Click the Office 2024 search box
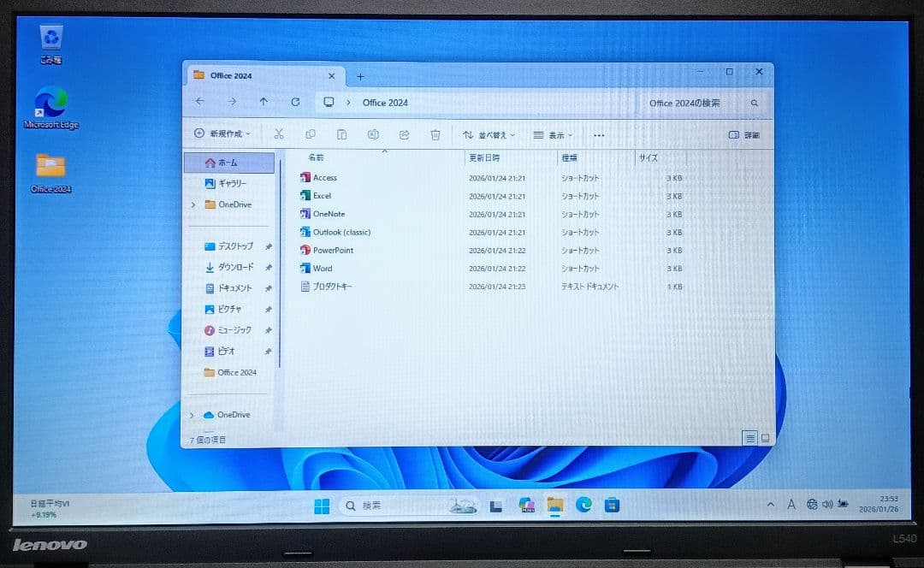 coord(687,102)
